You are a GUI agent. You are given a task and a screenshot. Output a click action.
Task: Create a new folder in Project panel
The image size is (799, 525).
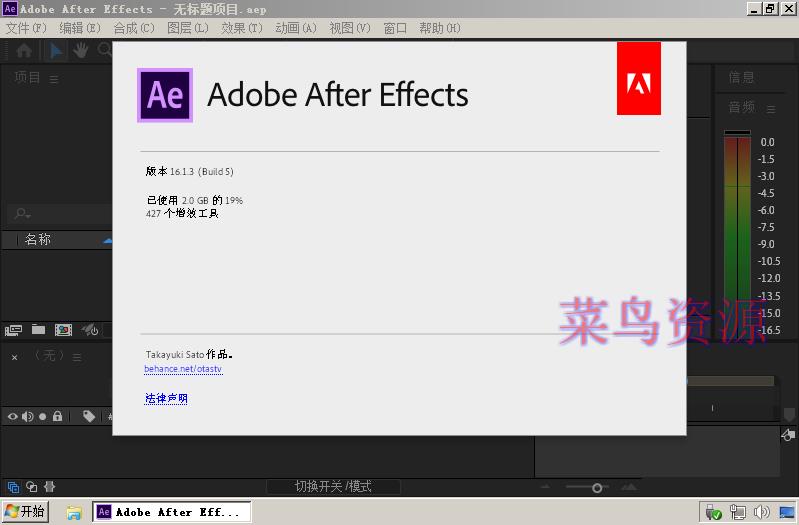click(x=38, y=330)
